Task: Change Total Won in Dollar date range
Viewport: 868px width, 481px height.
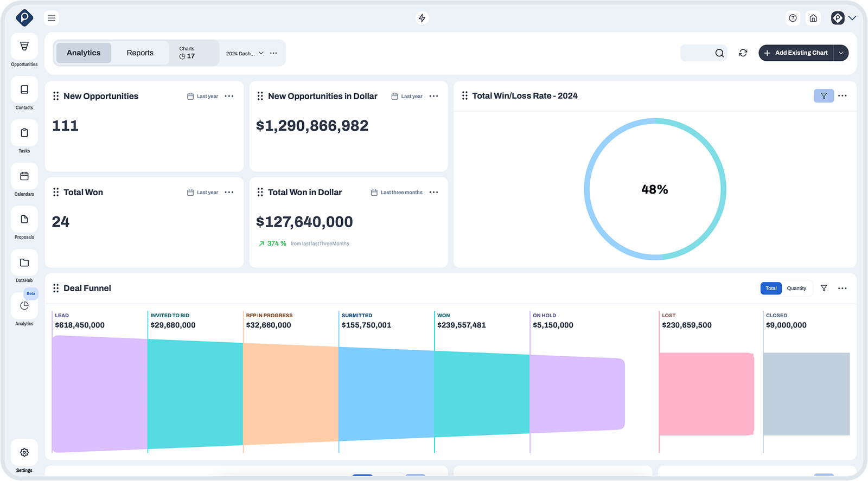Action: [x=397, y=193]
